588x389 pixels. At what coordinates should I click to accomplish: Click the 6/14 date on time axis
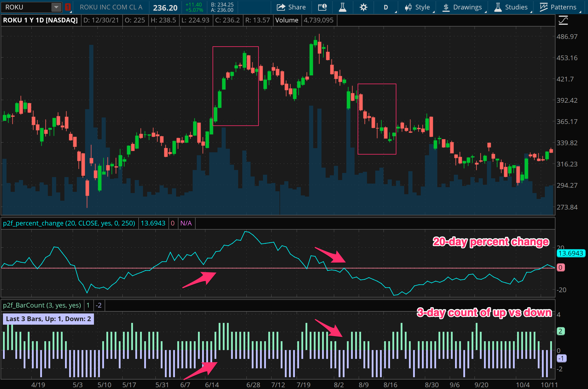(212, 385)
